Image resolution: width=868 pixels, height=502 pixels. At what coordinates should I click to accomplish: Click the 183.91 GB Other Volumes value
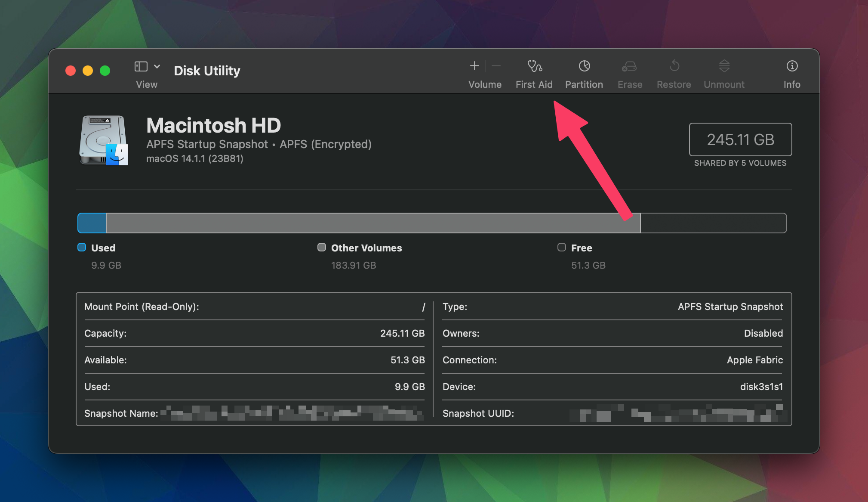coord(354,265)
